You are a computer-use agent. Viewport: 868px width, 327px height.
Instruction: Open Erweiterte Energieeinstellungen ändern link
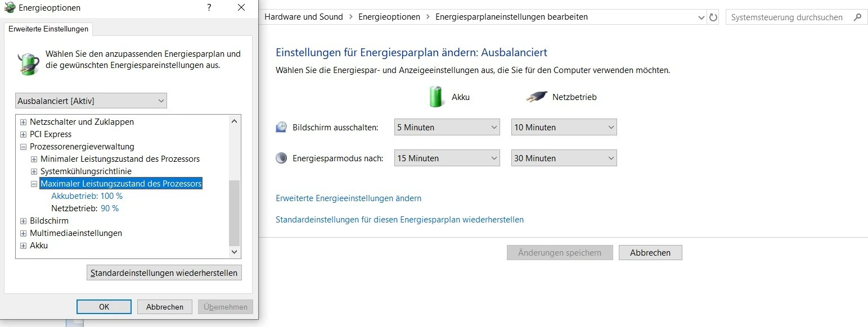click(348, 198)
